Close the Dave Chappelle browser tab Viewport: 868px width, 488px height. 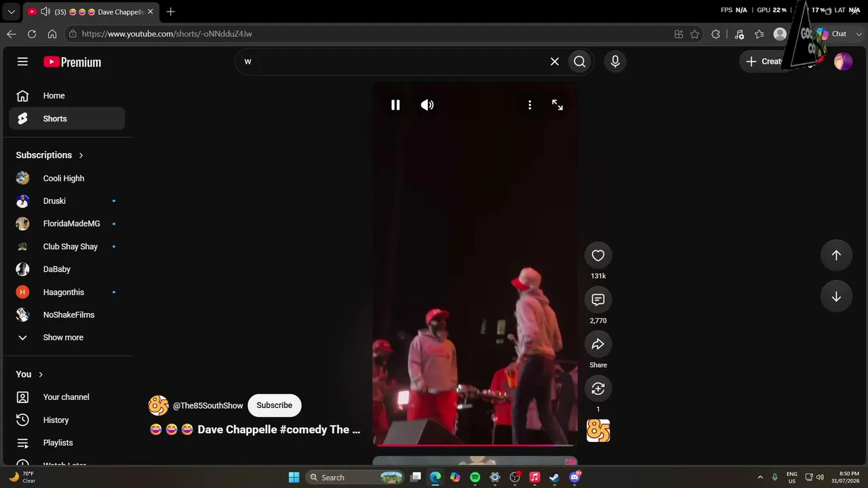(x=150, y=12)
